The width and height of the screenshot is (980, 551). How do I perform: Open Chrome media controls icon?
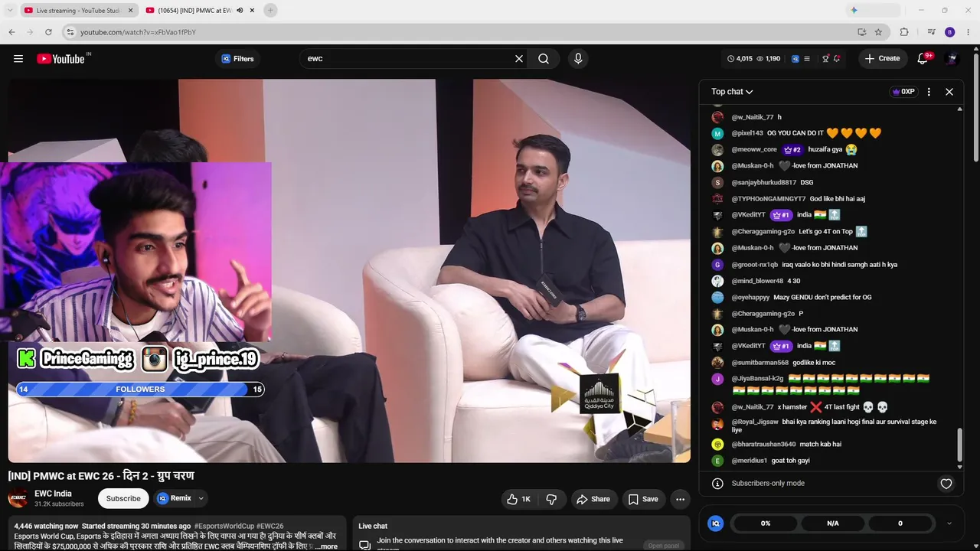(931, 32)
